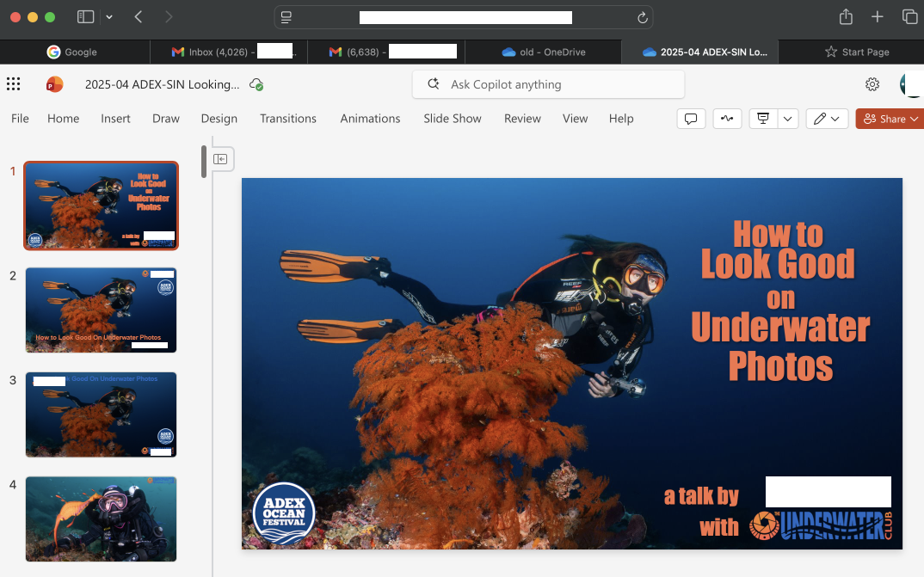Open the Review ribbon tab
Screen dimensions: 924x577
(522, 119)
